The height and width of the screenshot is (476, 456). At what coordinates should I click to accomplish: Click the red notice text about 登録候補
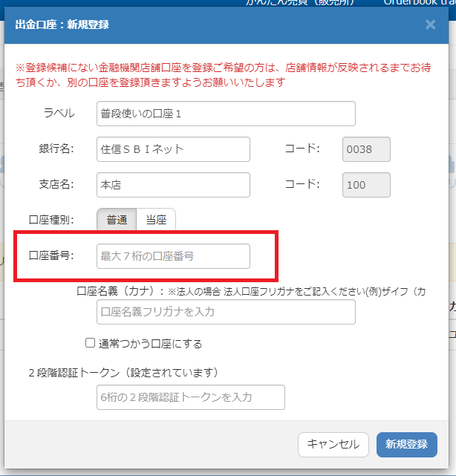(x=223, y=75)
